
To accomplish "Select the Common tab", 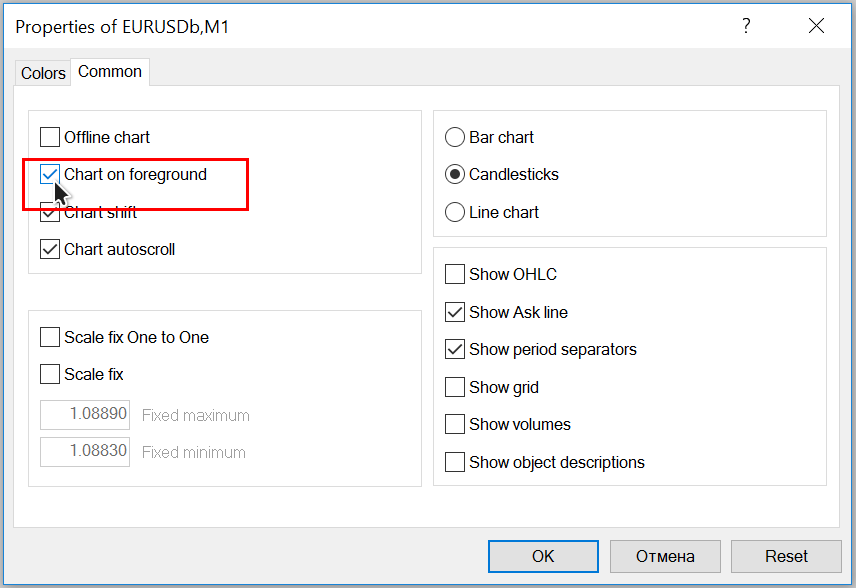I will pos(110,72).
